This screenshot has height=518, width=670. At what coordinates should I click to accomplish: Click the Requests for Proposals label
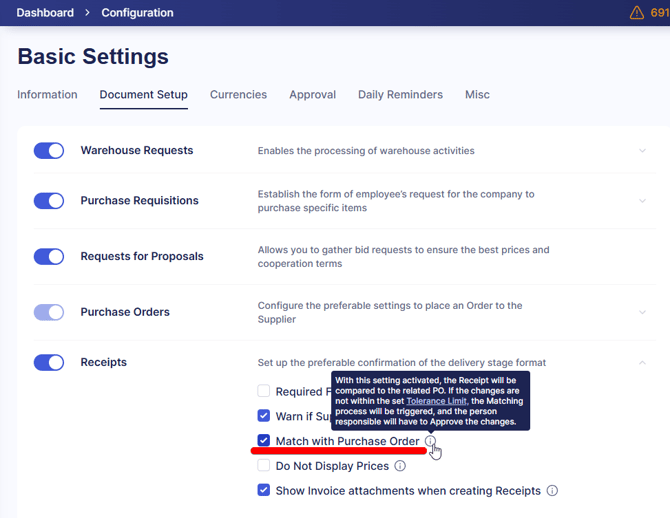(142, 256)
